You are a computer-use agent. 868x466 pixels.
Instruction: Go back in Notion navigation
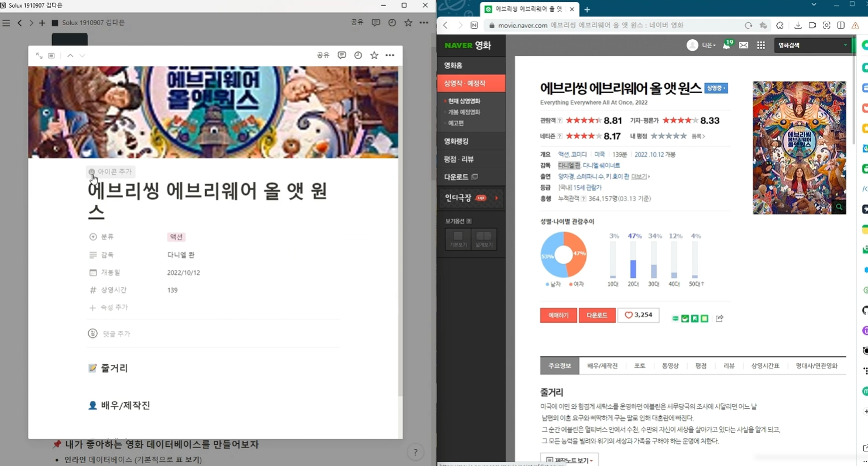(19, 23)
